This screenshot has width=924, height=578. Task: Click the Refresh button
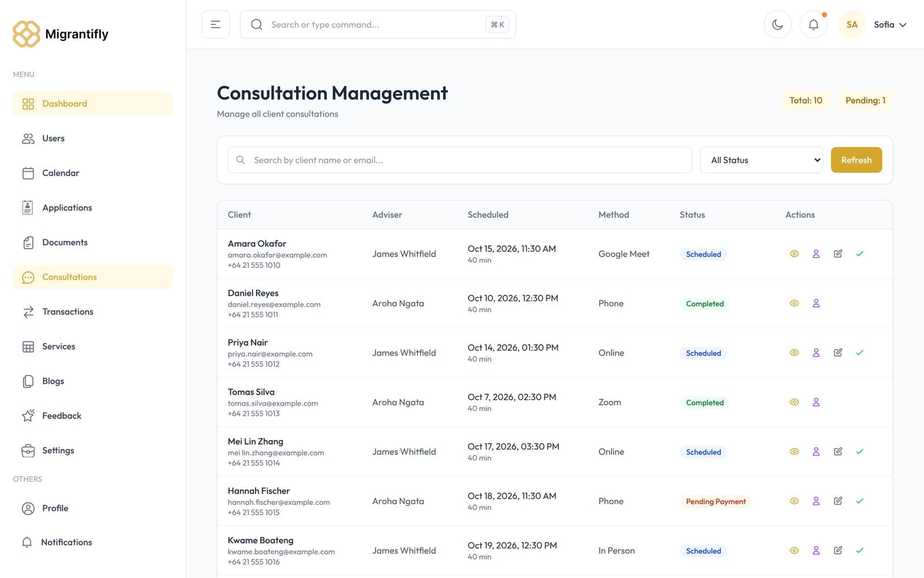coord(856,160)
